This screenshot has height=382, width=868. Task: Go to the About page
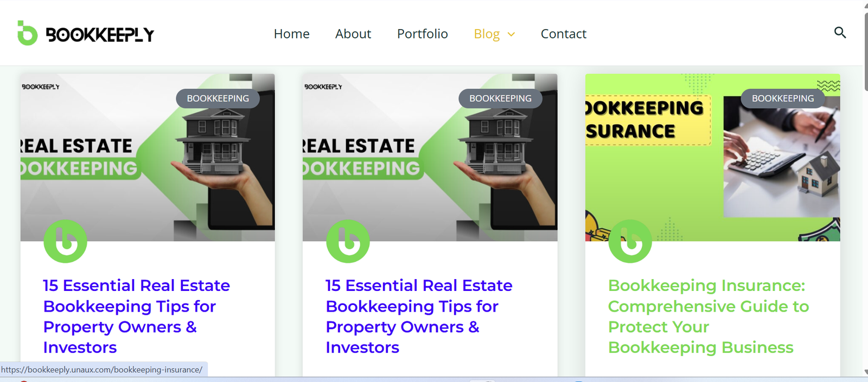click(353, 34)
